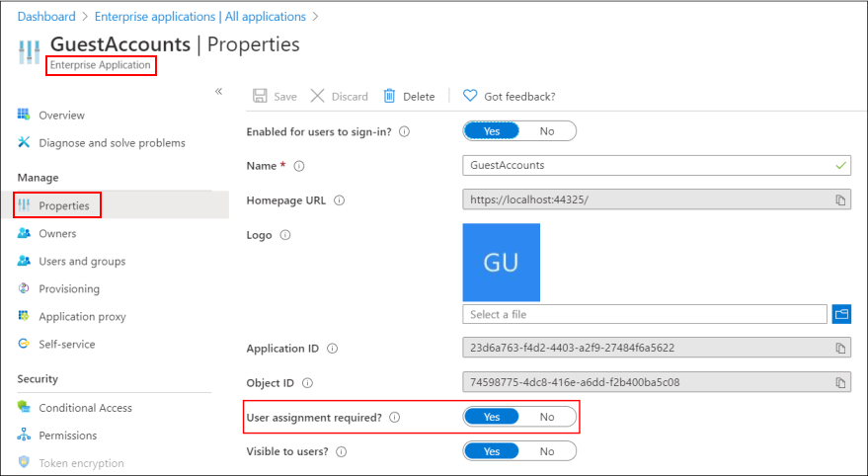The width and height of the screenshot is (868, 476).
Task: Click the Delete button text
Action: 419,97
